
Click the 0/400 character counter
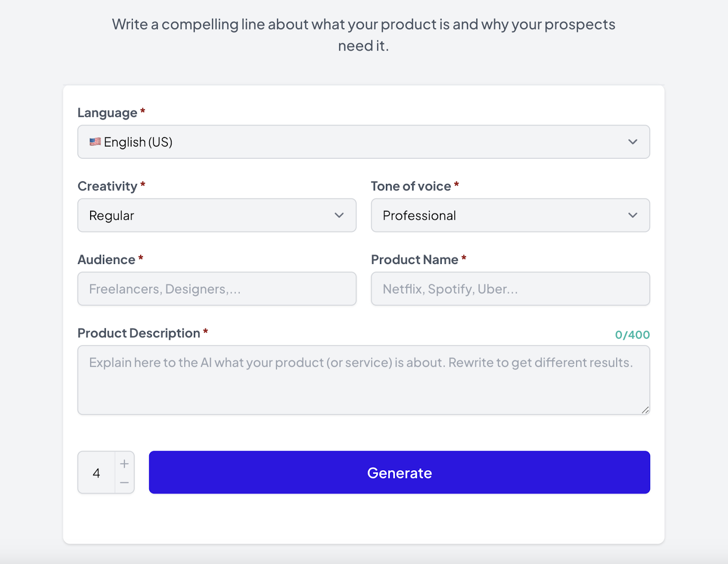coord(632,334)
